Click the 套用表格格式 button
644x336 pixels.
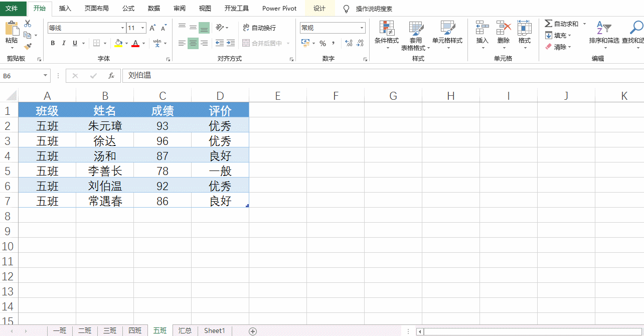pyautogui.click(x=416, y=35)
